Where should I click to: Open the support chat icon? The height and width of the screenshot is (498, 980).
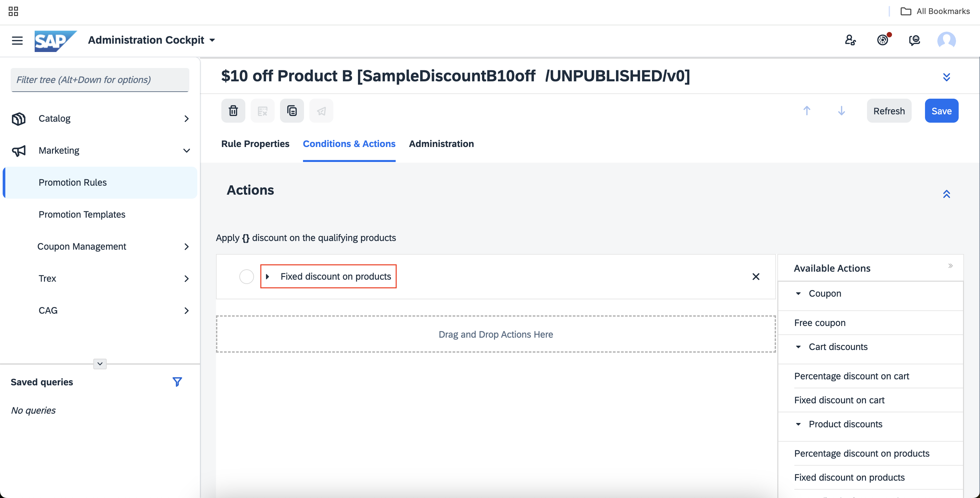tap(914, 40)
